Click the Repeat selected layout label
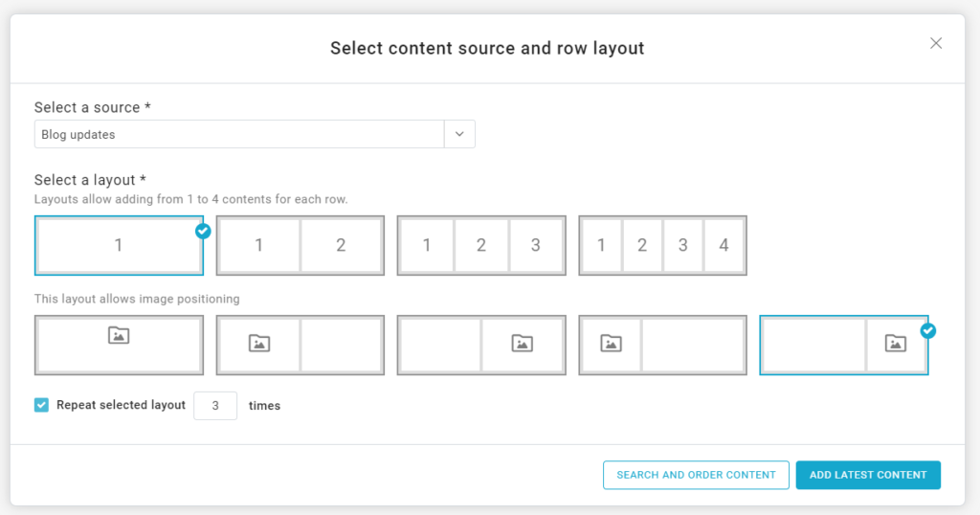 tap(121, 405)
